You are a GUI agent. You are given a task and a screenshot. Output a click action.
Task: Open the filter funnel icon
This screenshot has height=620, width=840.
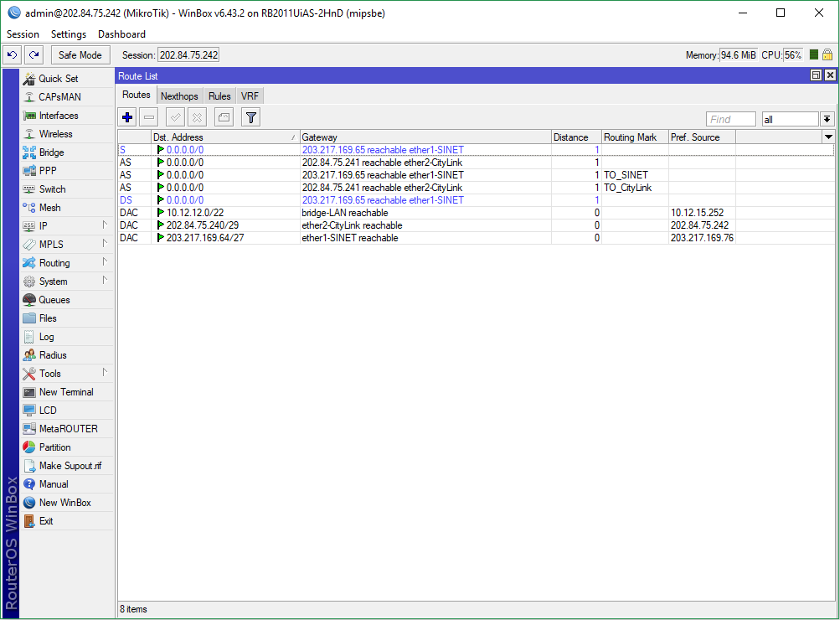pos(250,117)
